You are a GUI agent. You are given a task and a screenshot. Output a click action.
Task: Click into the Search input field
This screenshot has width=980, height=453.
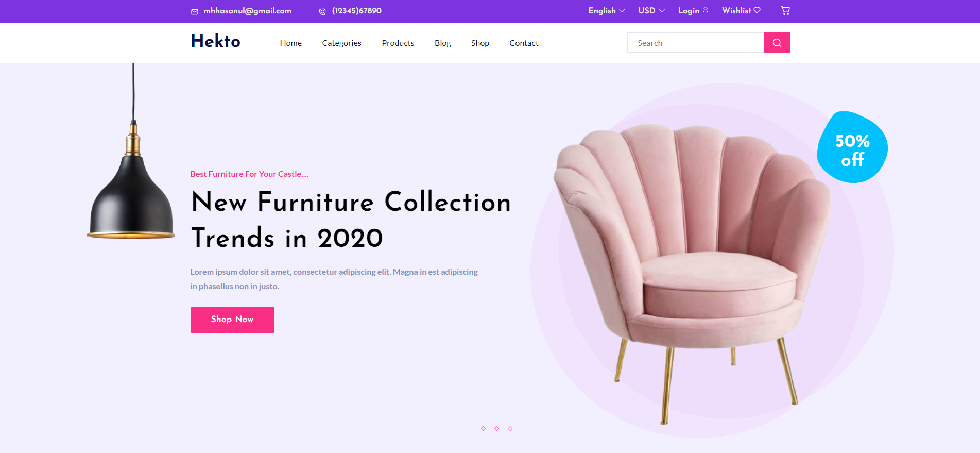click(x=695, y=43)
